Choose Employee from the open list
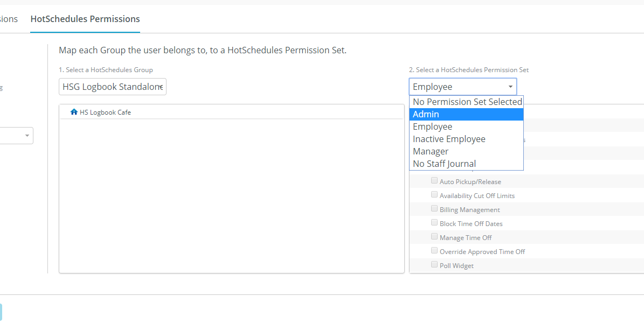The width and height of the screenshot is (644, 324). pyautogui.click(x=466, y=126)
